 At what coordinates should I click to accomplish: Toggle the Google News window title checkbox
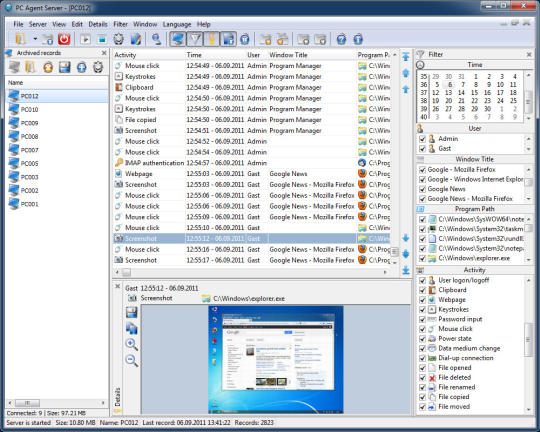click(x=422, y=189)
